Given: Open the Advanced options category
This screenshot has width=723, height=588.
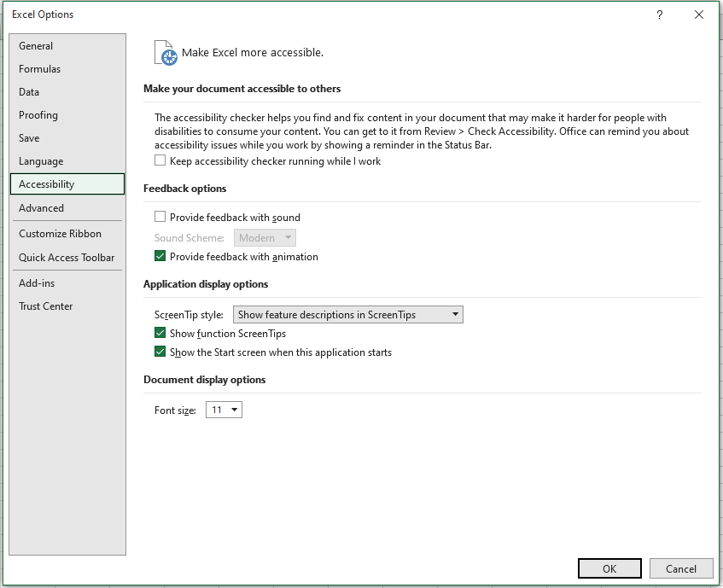Looking at the screenshot, I should [67, 208].
